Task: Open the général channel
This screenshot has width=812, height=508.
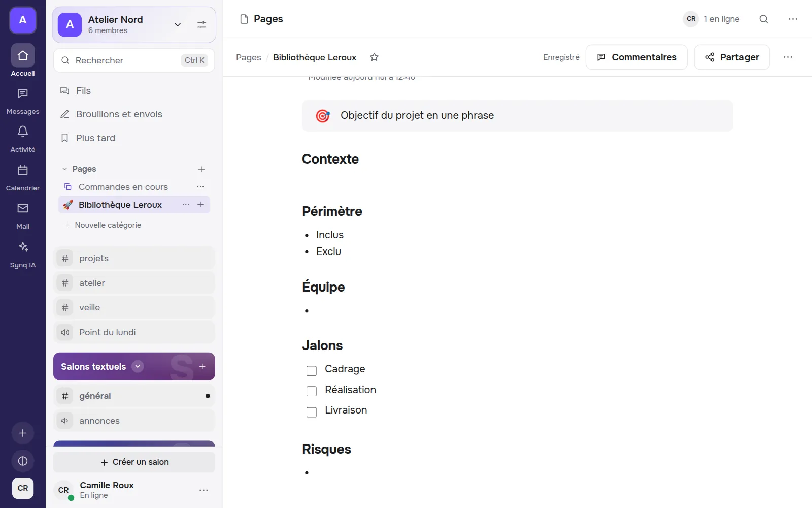Action: 134,396
